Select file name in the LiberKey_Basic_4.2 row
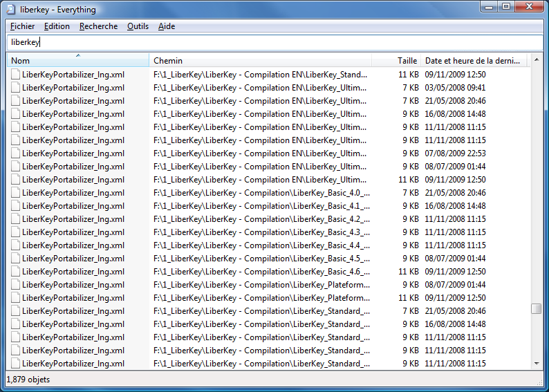Viewport: 549px width, 392px height. (73, 219)
